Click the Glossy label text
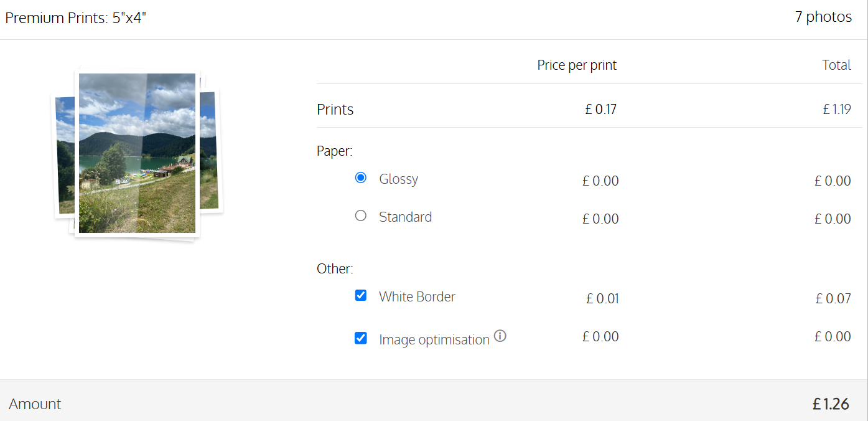The image size is (868, 421). [x=399, y=179]
